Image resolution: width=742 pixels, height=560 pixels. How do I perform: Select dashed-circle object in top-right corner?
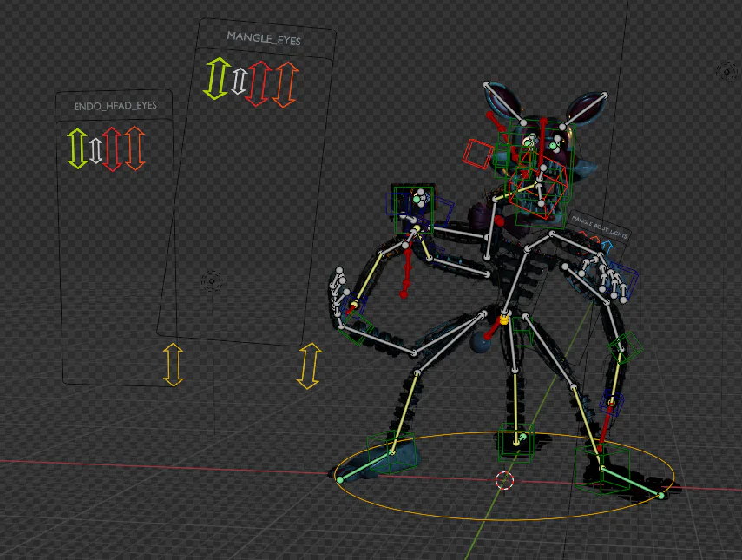coord(726,71)
